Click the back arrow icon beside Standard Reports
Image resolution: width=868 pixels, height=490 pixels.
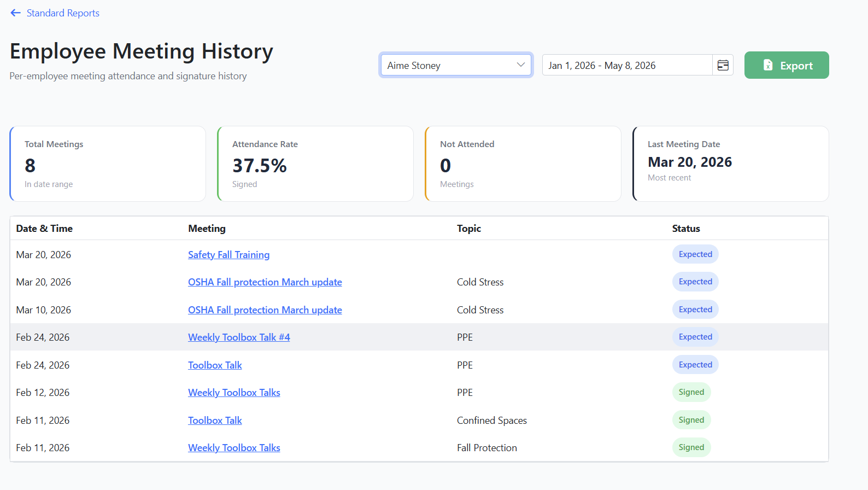click(15, 13)
